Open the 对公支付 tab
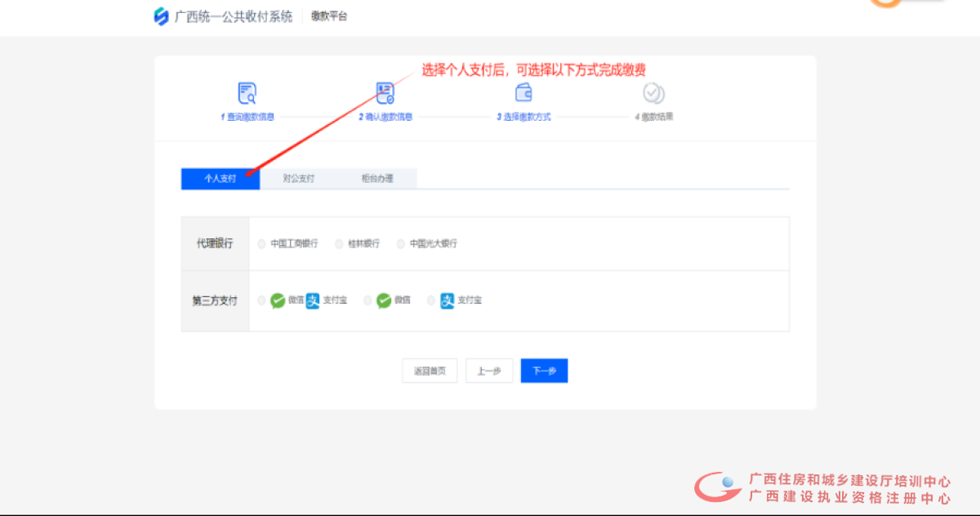980x516 pixels. (x=299, y=179)
